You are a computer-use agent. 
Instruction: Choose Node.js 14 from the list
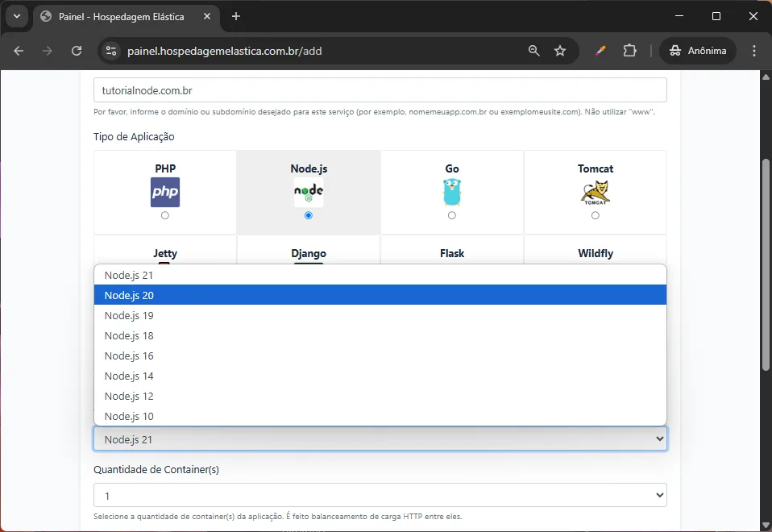380,376
